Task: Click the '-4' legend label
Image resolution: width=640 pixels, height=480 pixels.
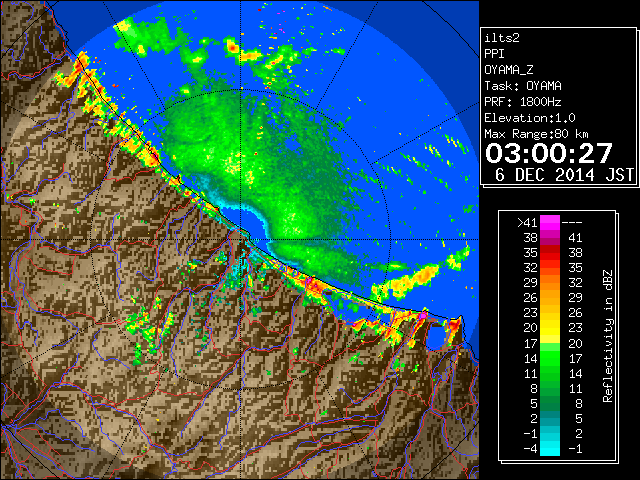Action: [530, 449]
